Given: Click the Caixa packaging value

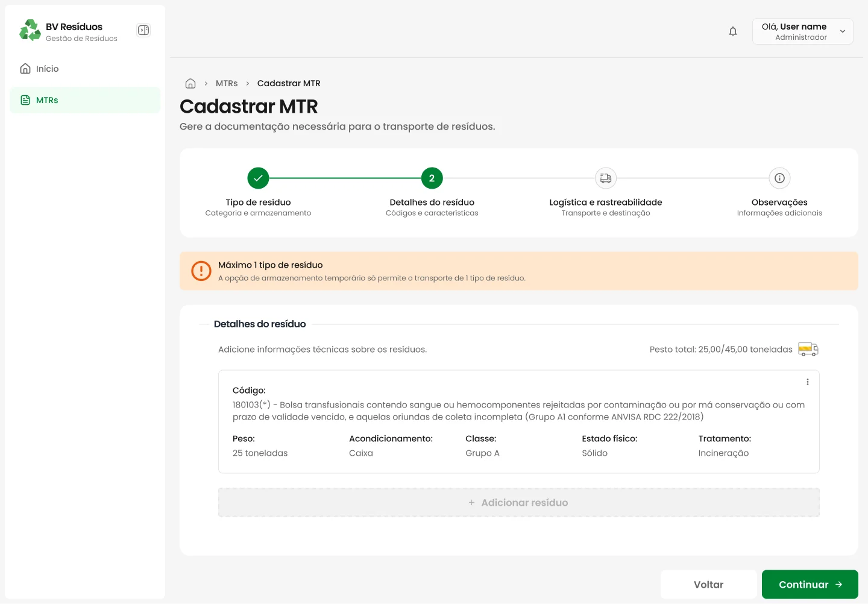Looking at the screenshot, I should tap(361, 453).
